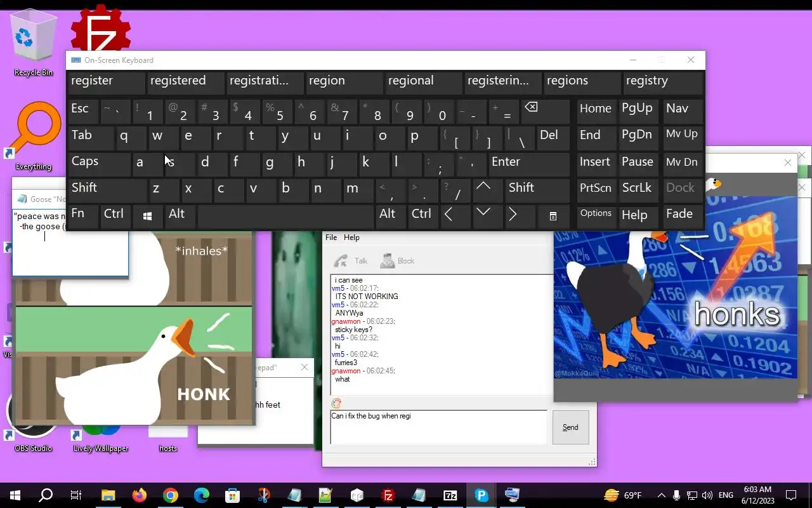Screen dimensions: 812x508
Task: Click the Windows logo key on the On-Screen Keyboard
Action: 147,216
